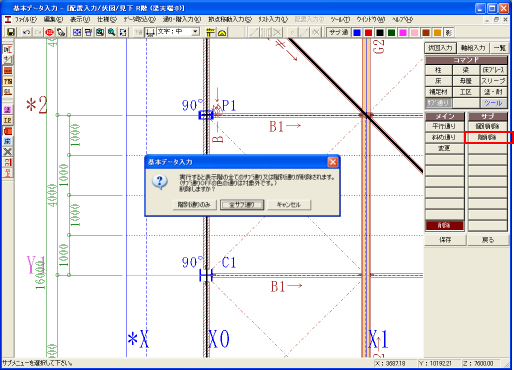Click the 斜め通り main menu button
514x370 pixels.
(x=444, y=137)
